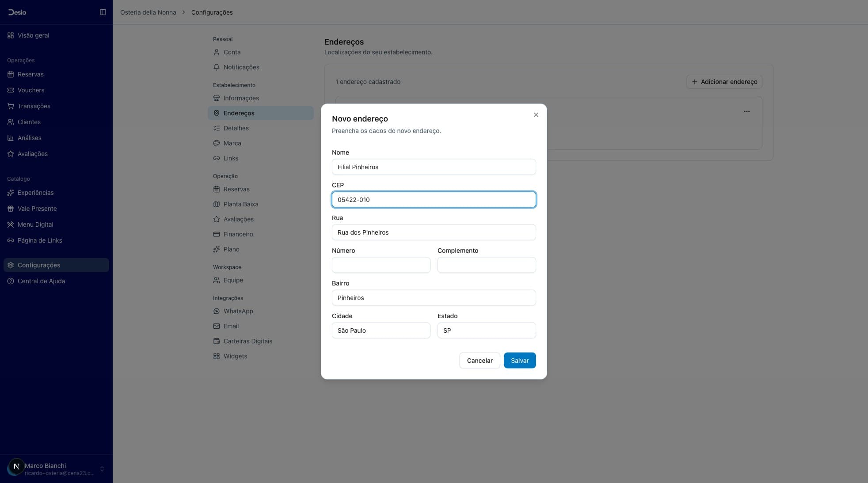Click the Desio logo

click(x=17, y=12)
